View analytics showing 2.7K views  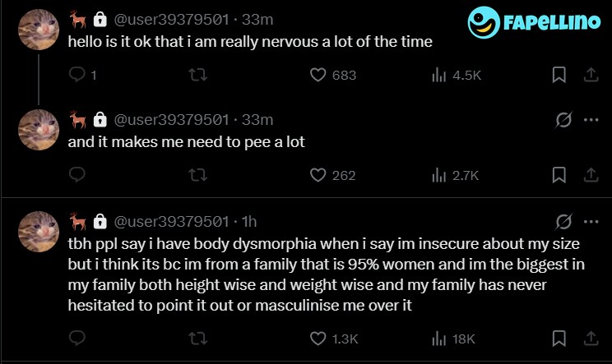pyautogui.click(x=438, y=174)
